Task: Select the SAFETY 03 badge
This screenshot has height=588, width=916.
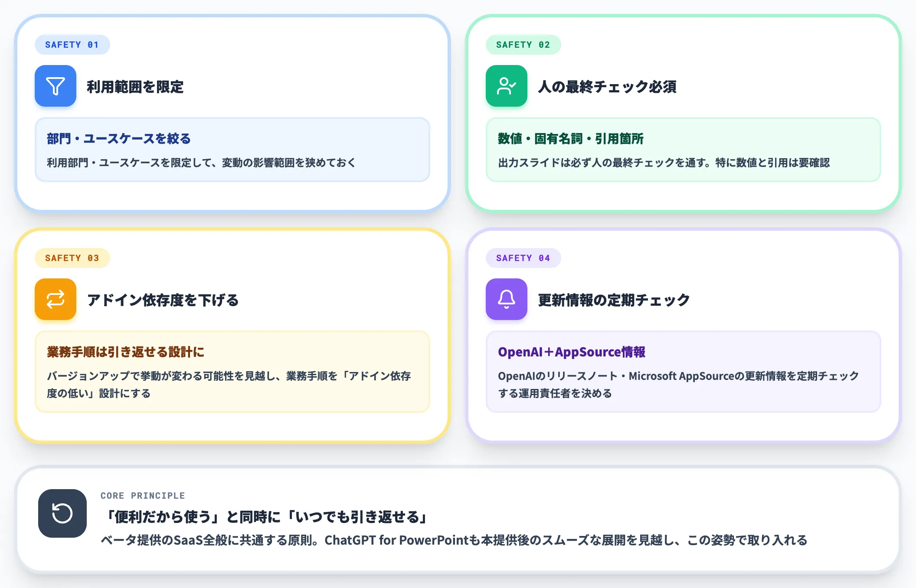Action: click(x=72, y=258)
